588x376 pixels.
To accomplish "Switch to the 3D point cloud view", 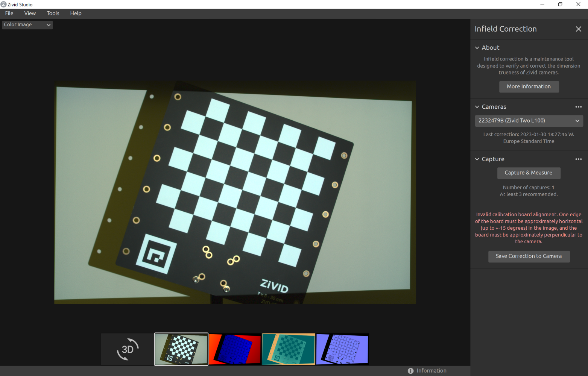I will click(128, 349).
